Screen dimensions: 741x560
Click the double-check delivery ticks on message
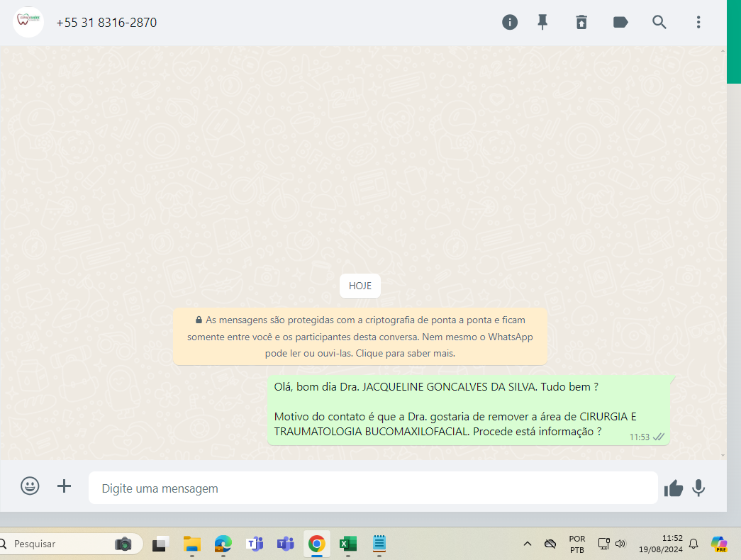coord(659,437)
